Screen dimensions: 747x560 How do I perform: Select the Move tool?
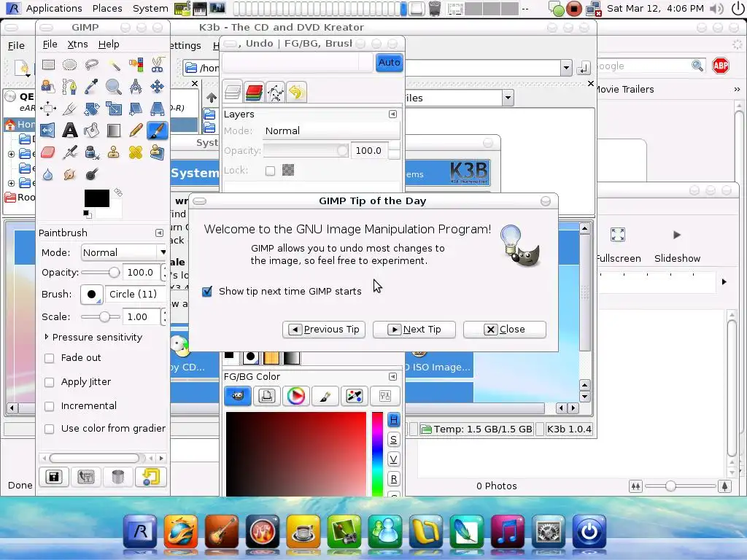click(158, 87)
